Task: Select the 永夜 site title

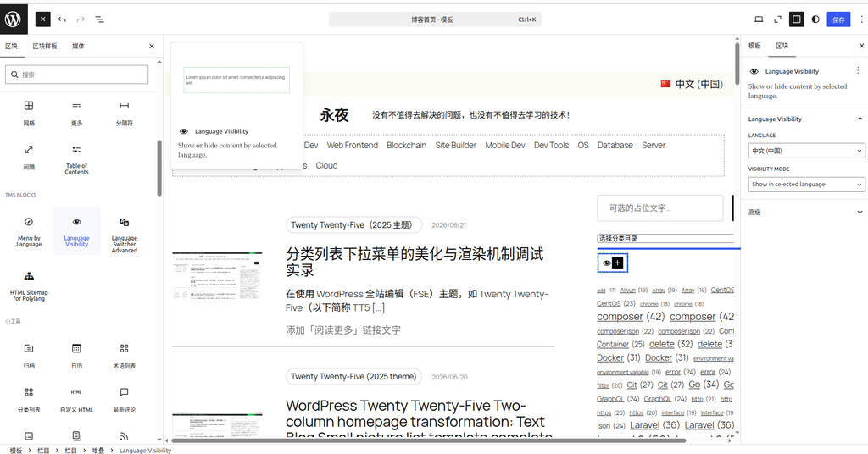Action: point(334,115)
